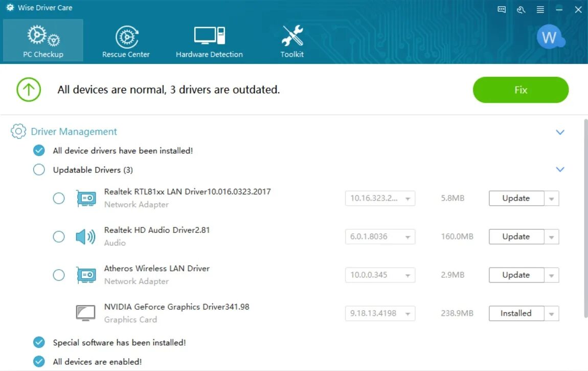Toggle the Updatable Drivers (3) select-all circle

click(39, 169)
